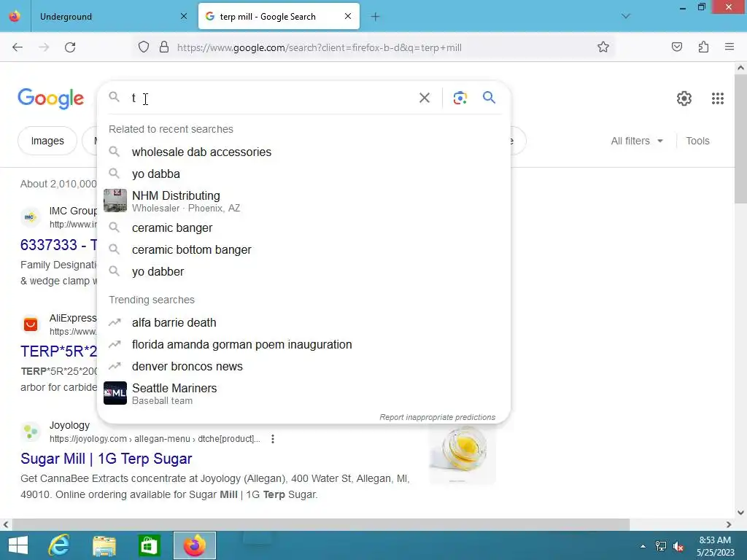The image size is (747, 560).
Task: Click the Joyology site name
Action: tap(69, 425)
